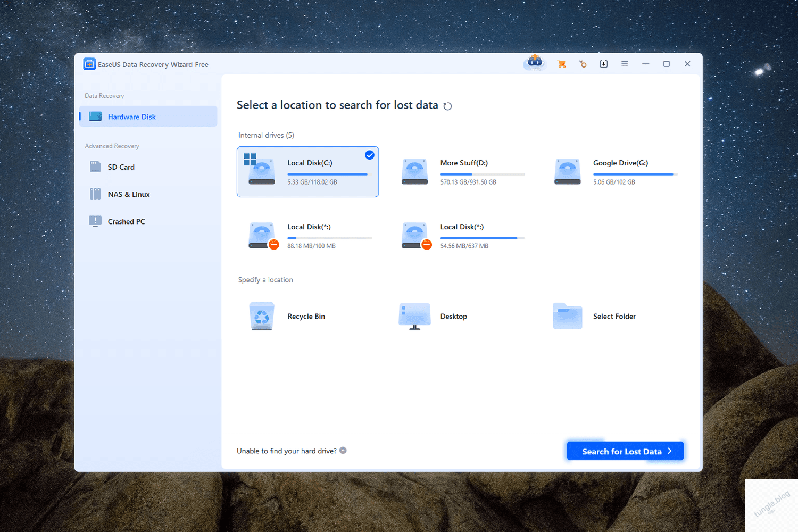Click the EaseUS app logo icon
This screenshot has height=532, width=798.
[89, 64]
